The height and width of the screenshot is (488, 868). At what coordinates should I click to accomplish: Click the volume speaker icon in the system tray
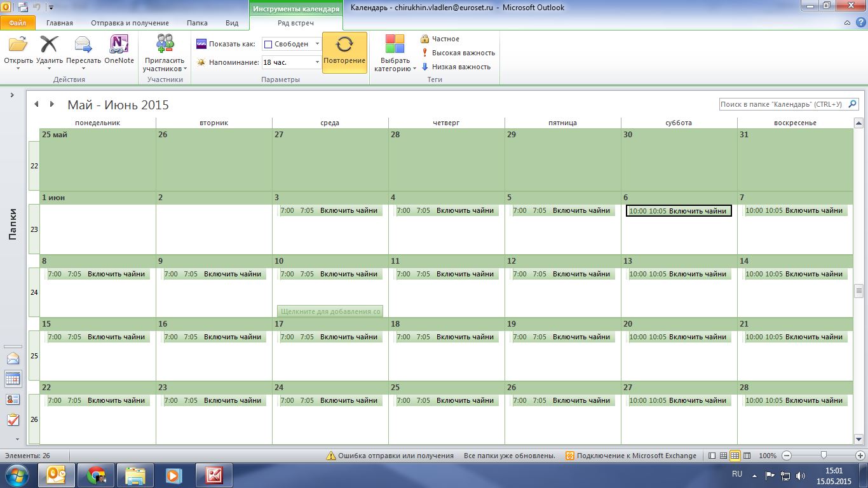[801, 475]
